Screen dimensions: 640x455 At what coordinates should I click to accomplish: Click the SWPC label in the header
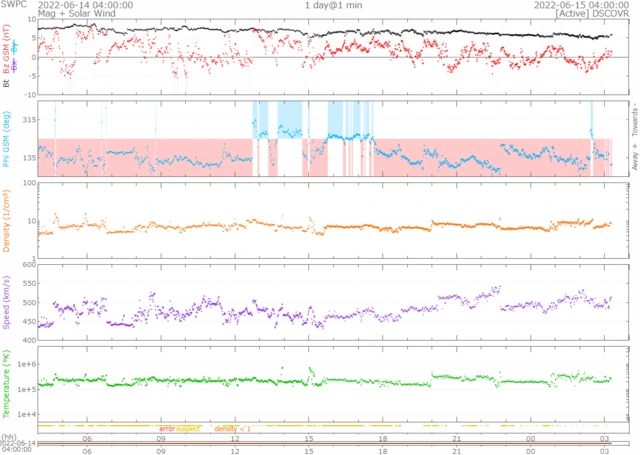pyautogui.click(x=13, y=5)
